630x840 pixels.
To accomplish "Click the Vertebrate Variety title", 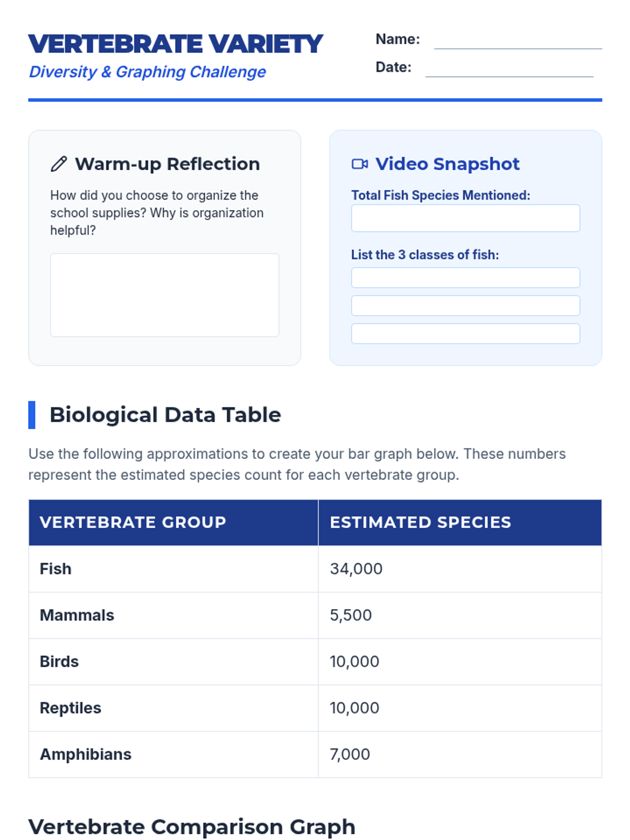I will [x=176, y=44].
